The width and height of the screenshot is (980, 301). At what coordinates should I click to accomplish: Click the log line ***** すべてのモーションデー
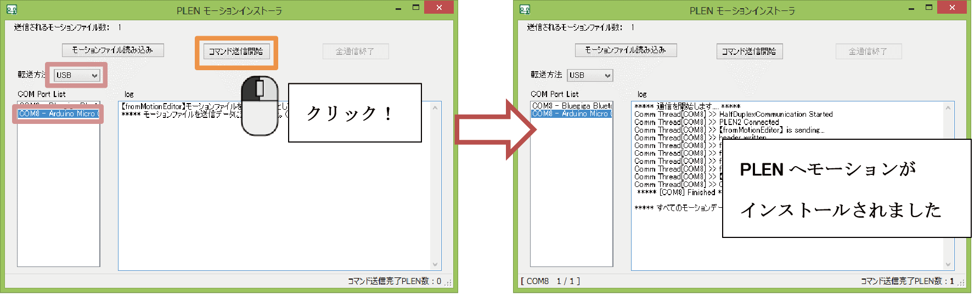click(x=678, y=208)
